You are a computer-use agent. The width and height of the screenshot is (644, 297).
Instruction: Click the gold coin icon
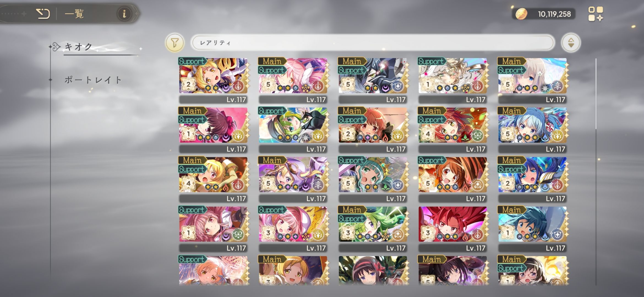pos(521,14)
